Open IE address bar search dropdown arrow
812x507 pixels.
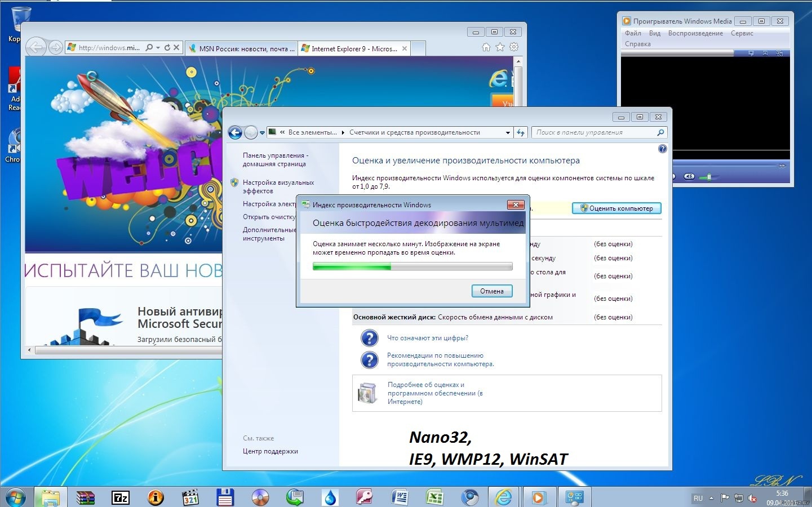(x=158, y=48)
